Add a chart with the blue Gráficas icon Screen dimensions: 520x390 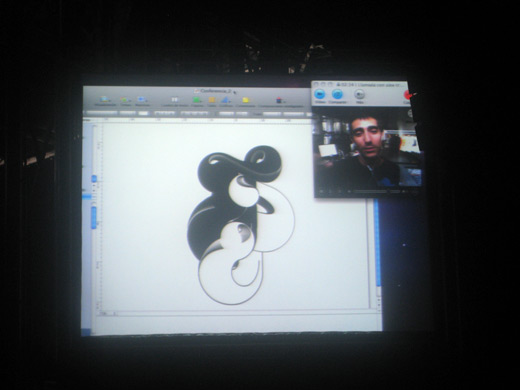226,100
